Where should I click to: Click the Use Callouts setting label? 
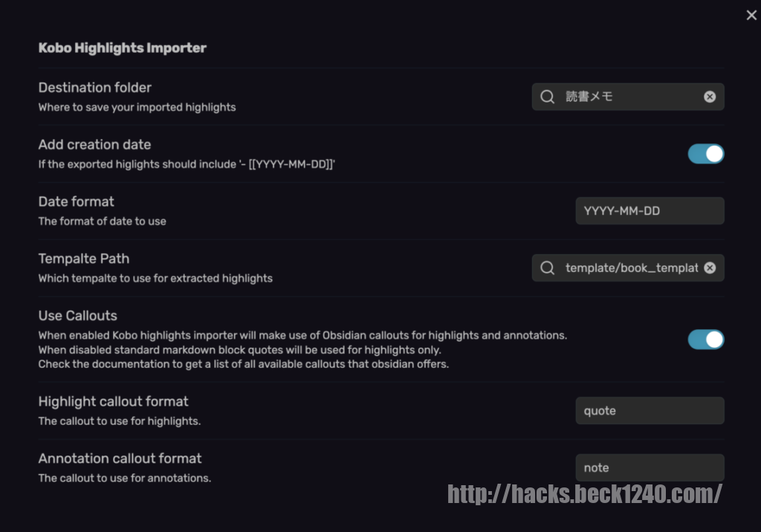(77, 315)
